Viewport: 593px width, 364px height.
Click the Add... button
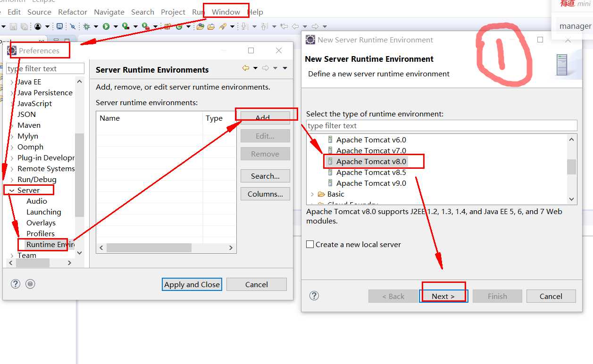tap(265, 118)
